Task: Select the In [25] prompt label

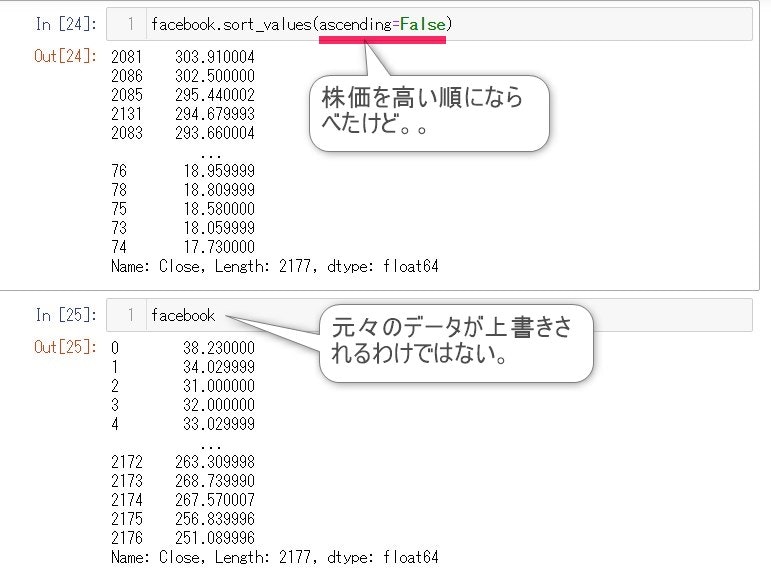Action: (66, 315)
